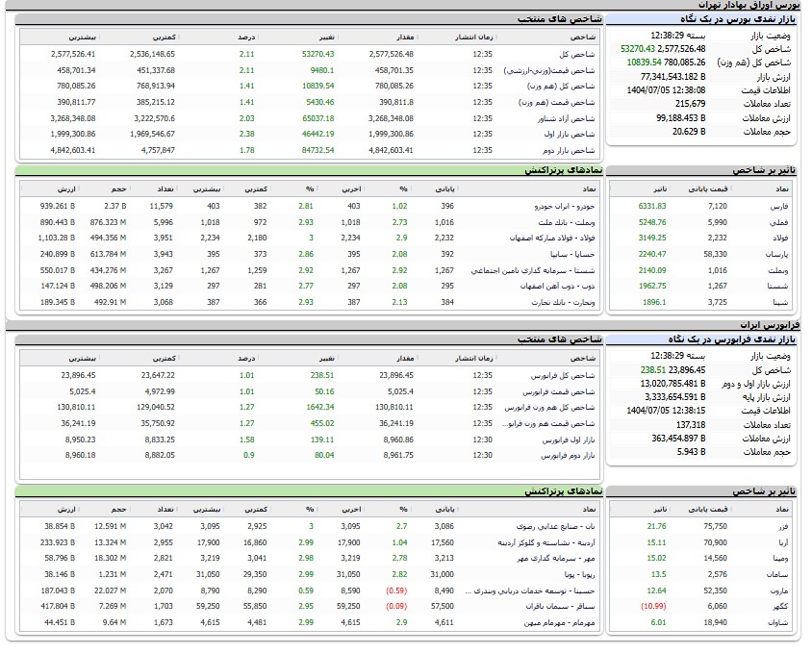Select the شاخص بازار اول index row
This screenshot has width=812, height=653.
pos(310,134)
